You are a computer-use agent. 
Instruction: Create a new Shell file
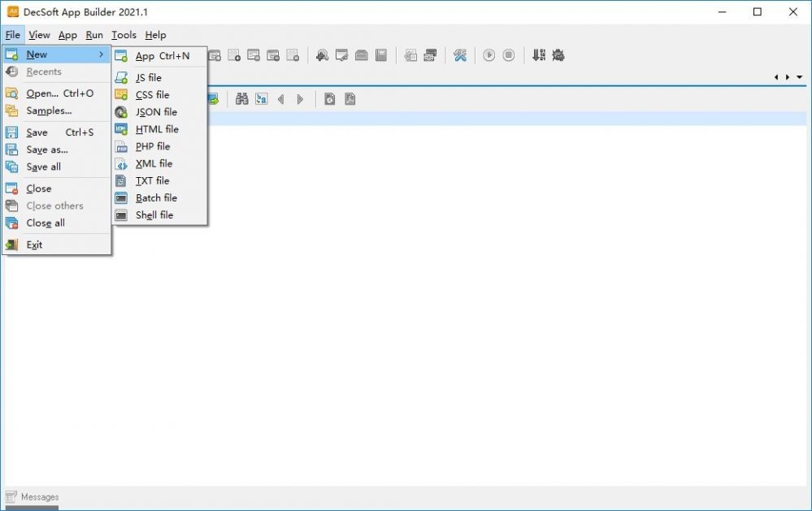coord(159,214)
